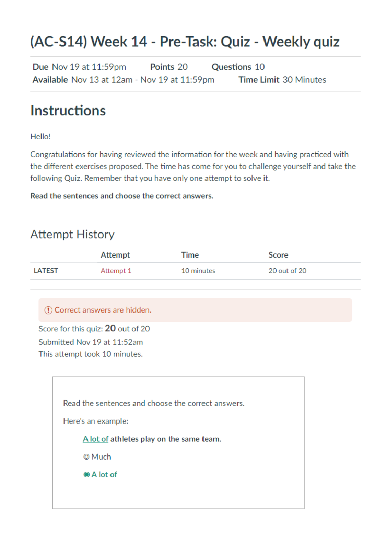Click the example question box
The width and height of the screenshot is (392, 555).
tap(178, 442)
